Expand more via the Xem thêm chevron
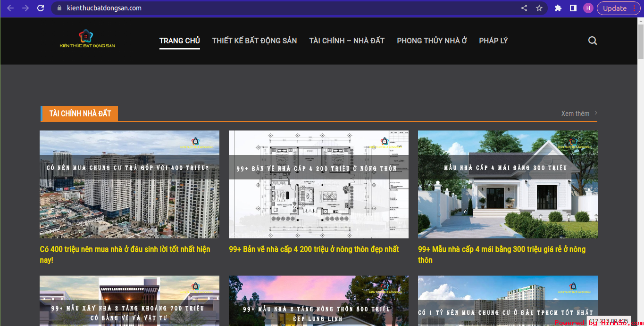 coord(596,113)
